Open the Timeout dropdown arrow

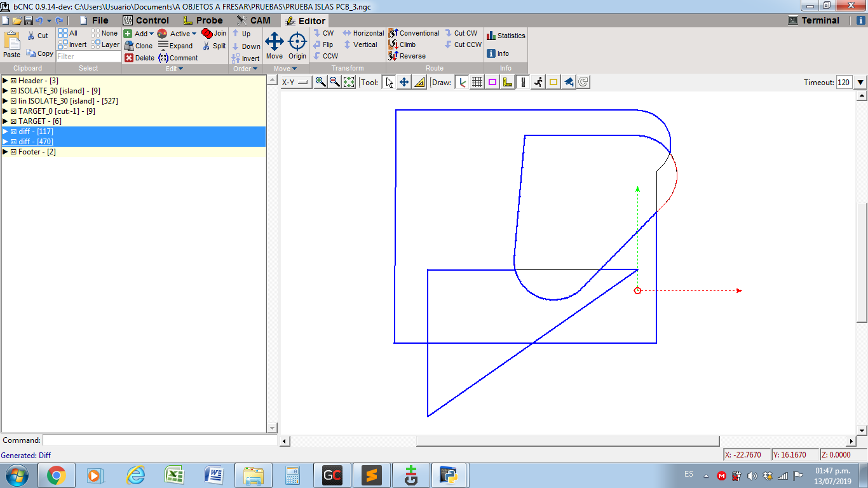pyautogui.click(x=860, y=83)
